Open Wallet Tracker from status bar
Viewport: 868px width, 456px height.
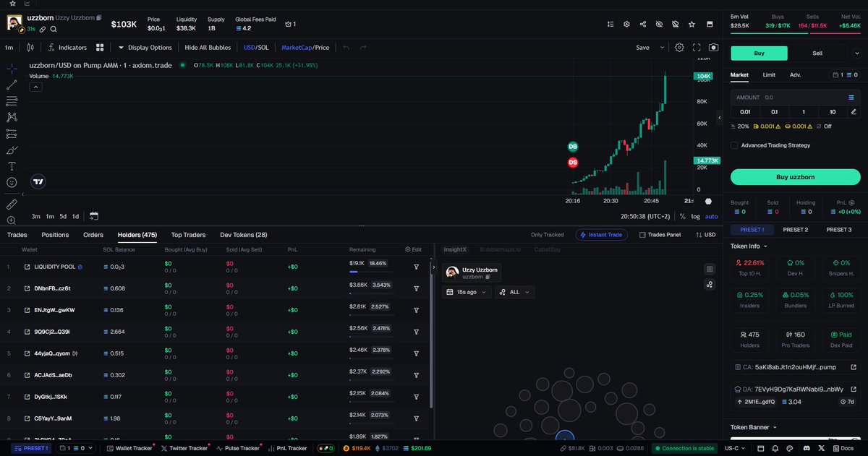[130, 448]
